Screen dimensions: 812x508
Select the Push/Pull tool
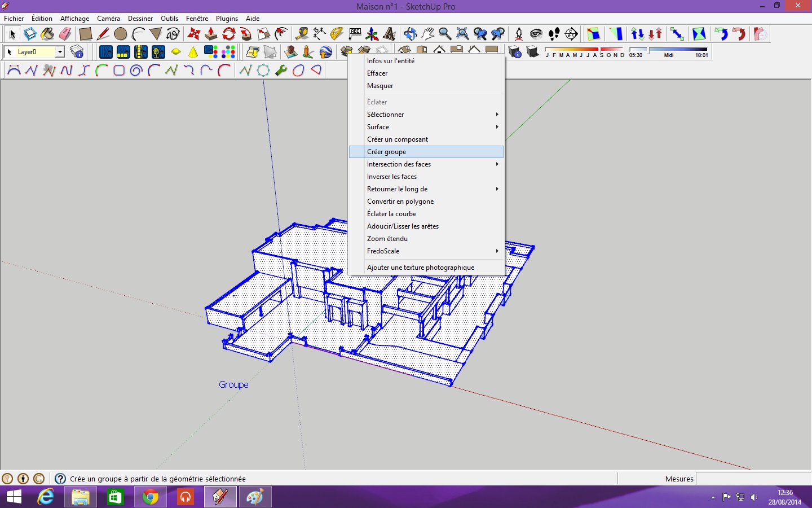pyautogui.click(x=211, y=34)
